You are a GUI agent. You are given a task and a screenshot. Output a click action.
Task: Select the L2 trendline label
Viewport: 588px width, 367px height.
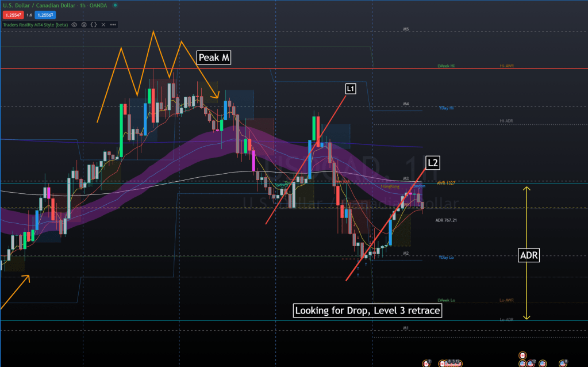(x=432, y=163)
